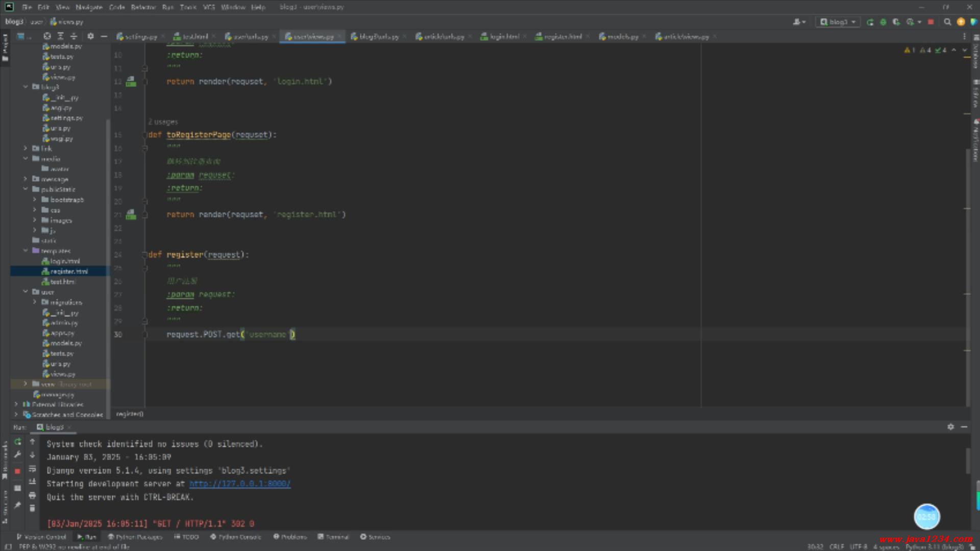This screenshot has height=551, width=980.
Task: Rerun blog3 using the green rerun toolbar icon
Action: click(x=870, y=22)
